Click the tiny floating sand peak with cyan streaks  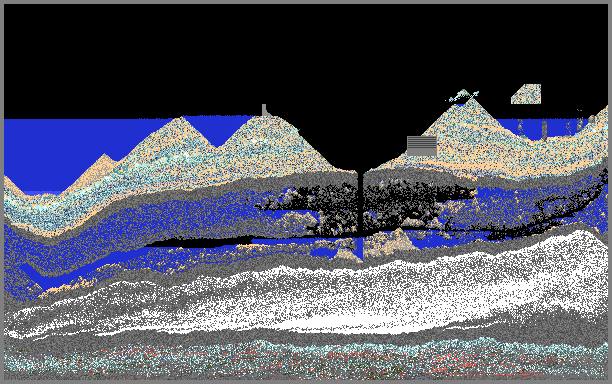click(x=463, y=95)
